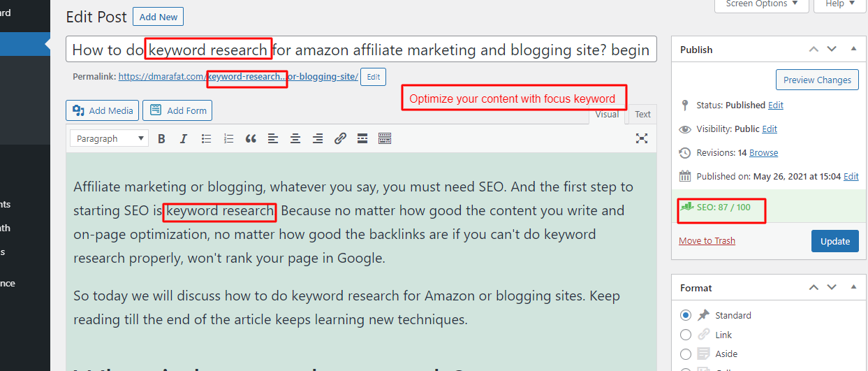The image size is (868, 371).
Task: Insert or edit link icon
Action: pos(340,138)
